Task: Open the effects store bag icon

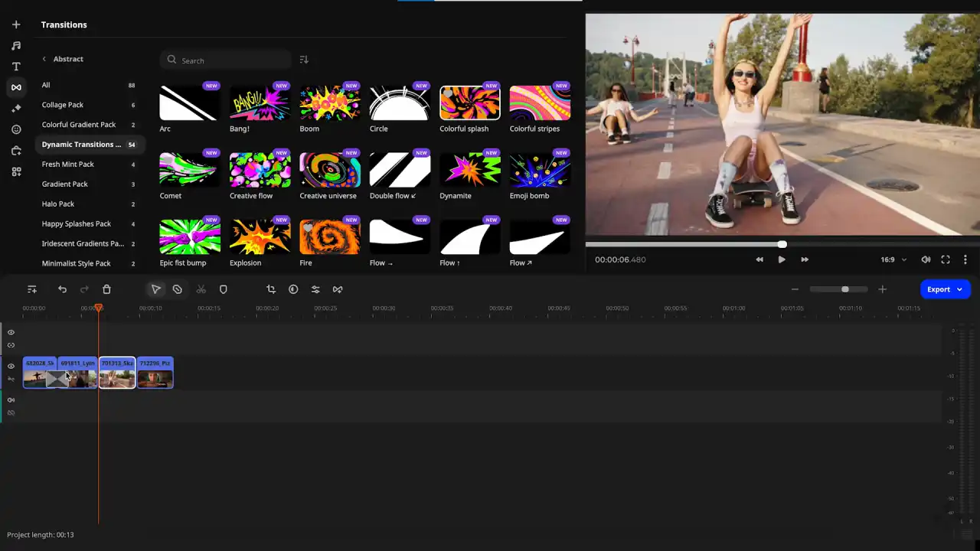Action: (x=16, y=151)
